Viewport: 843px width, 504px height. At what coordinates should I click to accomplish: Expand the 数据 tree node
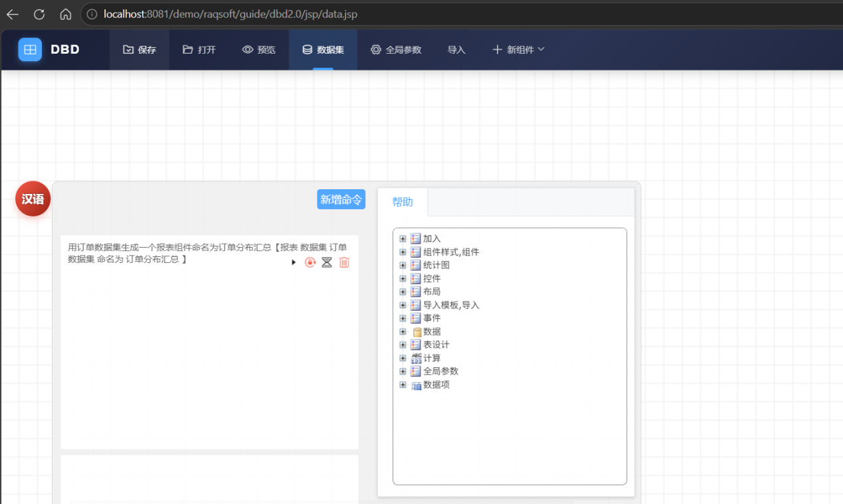403,331
